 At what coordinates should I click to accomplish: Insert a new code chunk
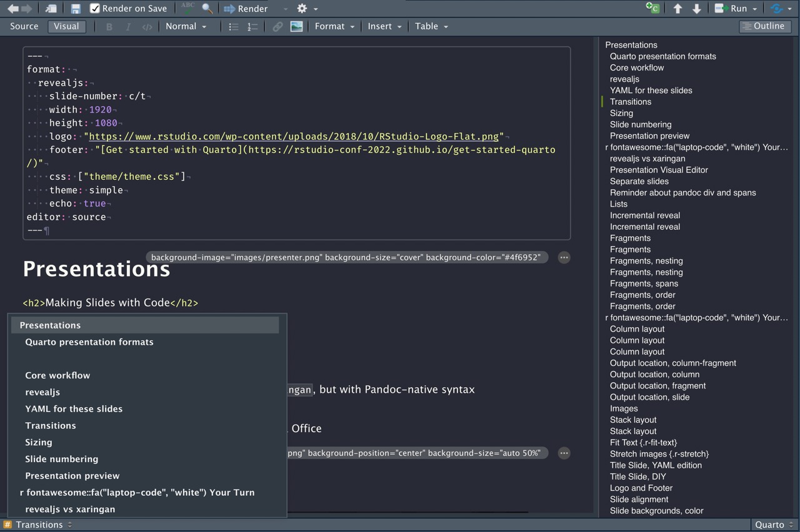click(x=652, y=9)
